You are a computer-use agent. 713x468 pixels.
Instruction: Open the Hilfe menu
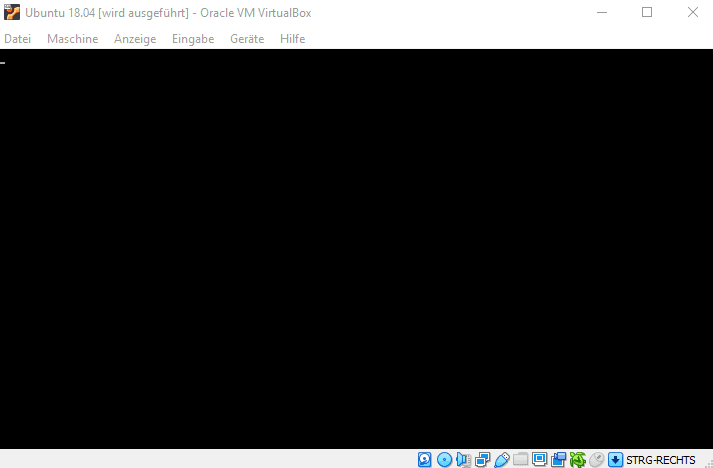pyautogui.click(x=292, y=39)
